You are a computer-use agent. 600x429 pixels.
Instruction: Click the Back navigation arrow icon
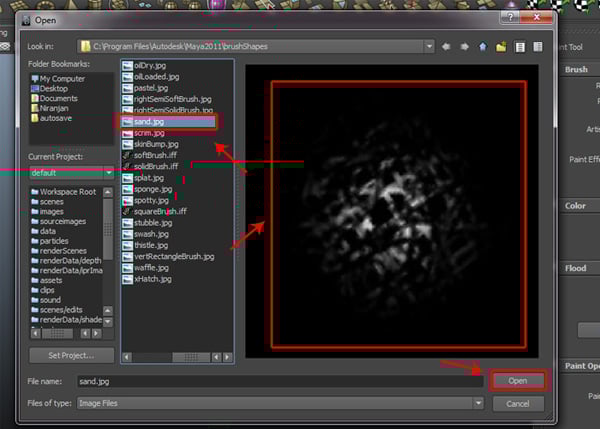coord(447,46)
